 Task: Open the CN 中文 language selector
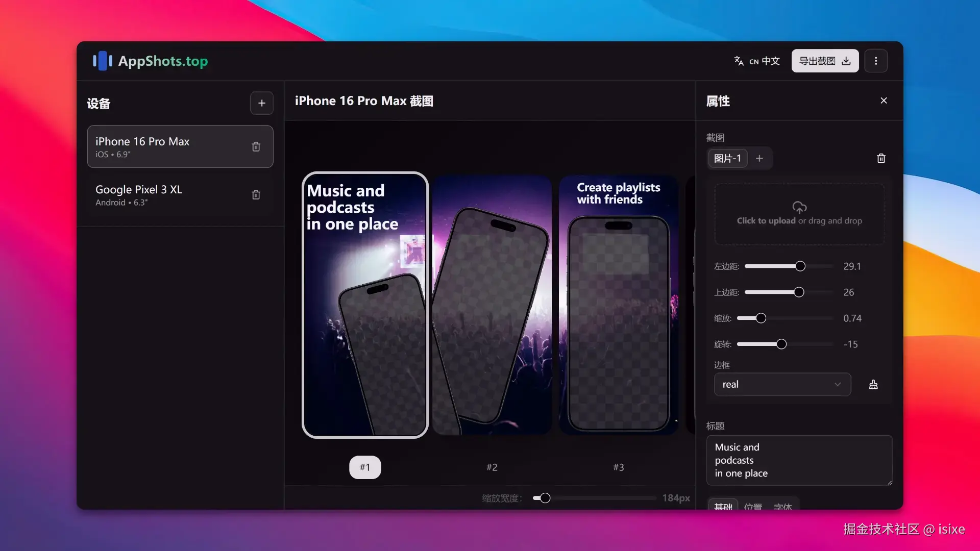coord(765,61)
